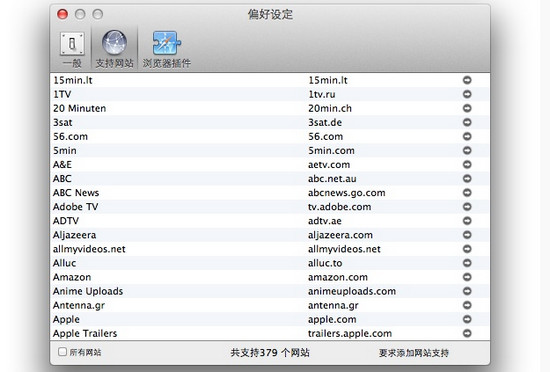Click the remove icon for adtv.ae row

pos(467,221)
